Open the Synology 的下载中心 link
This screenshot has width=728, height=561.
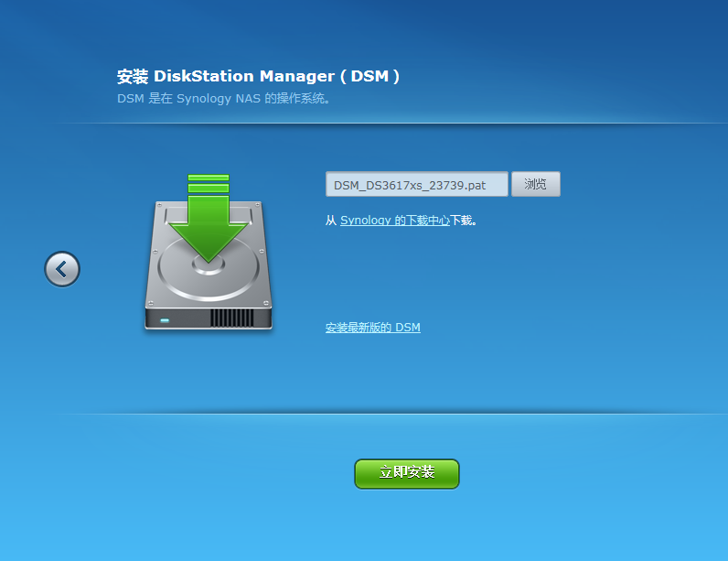pyautogui.click(x=395, y=221)
